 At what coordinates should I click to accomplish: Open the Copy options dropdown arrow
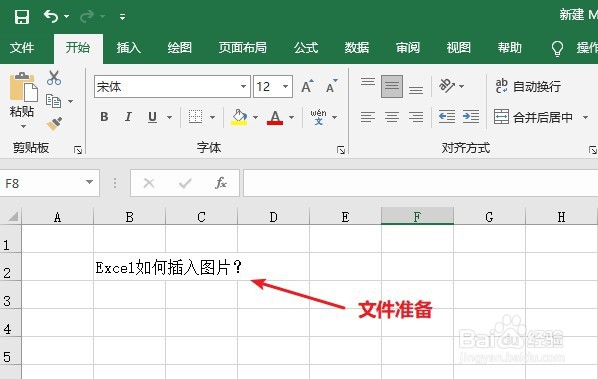point(71,101)
